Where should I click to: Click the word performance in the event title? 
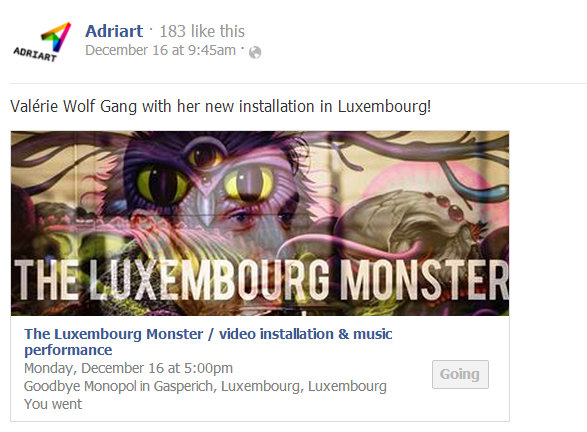[x=68, y=350]
